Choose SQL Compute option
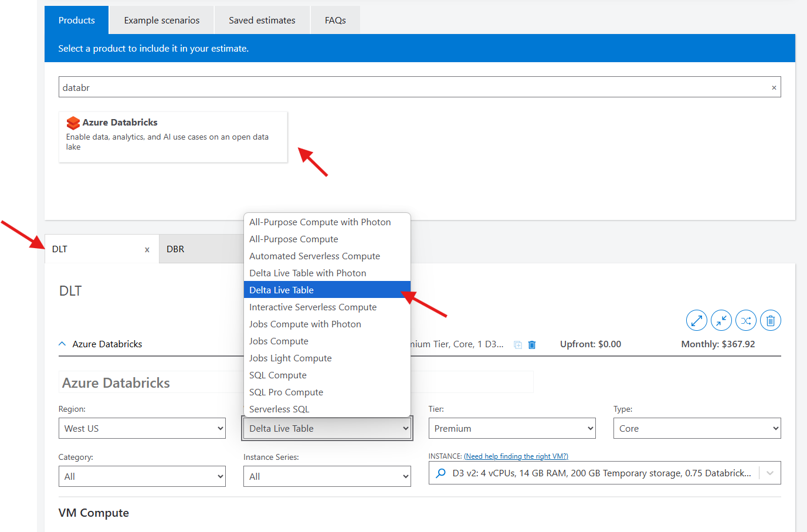 point(327,375)
